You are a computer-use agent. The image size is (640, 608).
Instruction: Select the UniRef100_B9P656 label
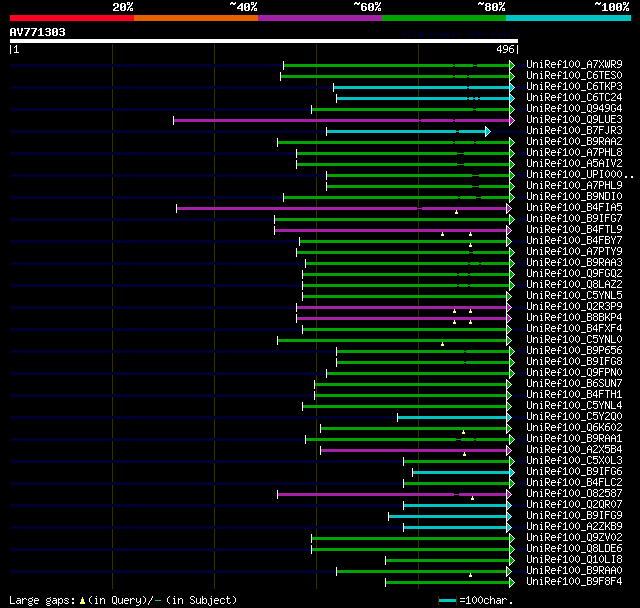coord(574,351)
